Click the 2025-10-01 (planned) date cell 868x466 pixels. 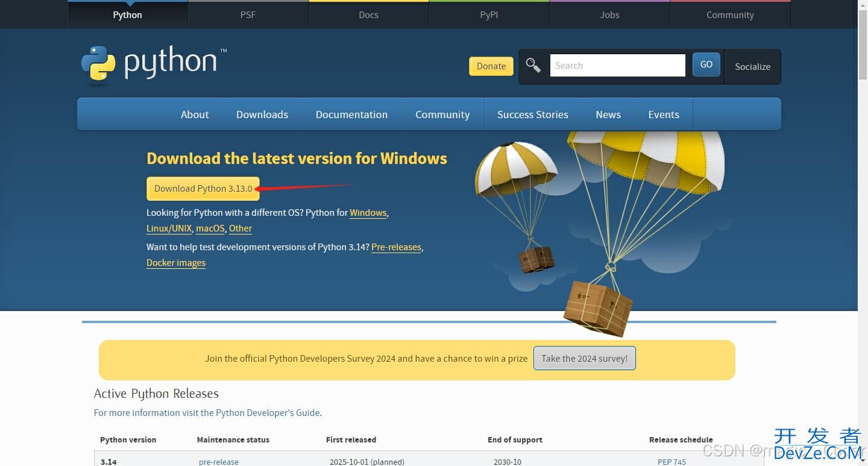(x=366, y=462)
